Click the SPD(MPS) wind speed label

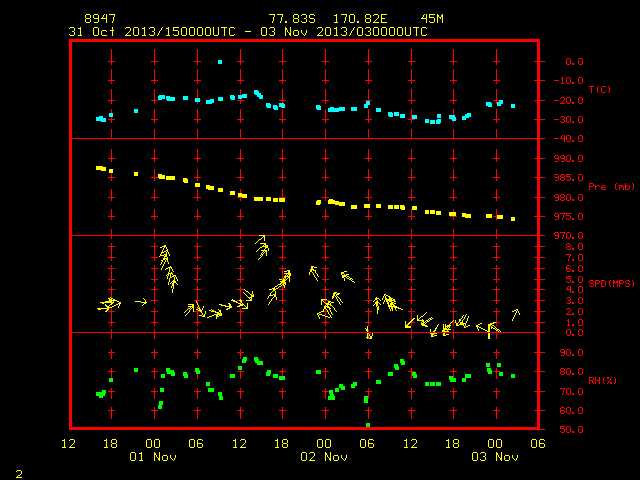click(x=611, y=283)
